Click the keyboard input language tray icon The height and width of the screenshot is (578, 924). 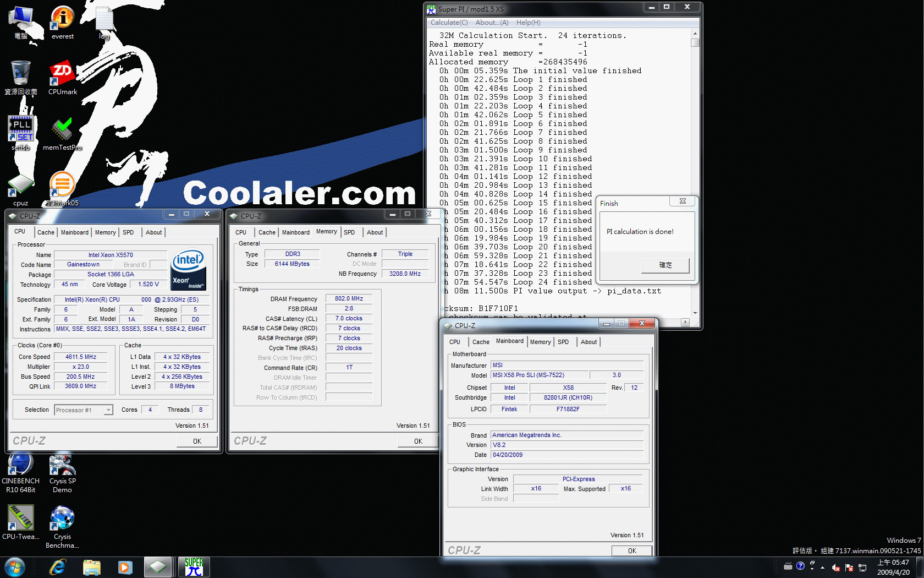788,566
